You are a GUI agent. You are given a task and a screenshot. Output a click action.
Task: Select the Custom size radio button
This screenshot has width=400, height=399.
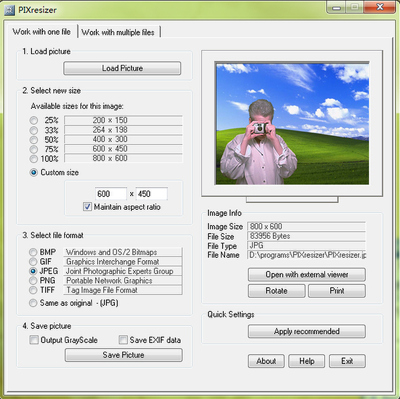point(34,173)
